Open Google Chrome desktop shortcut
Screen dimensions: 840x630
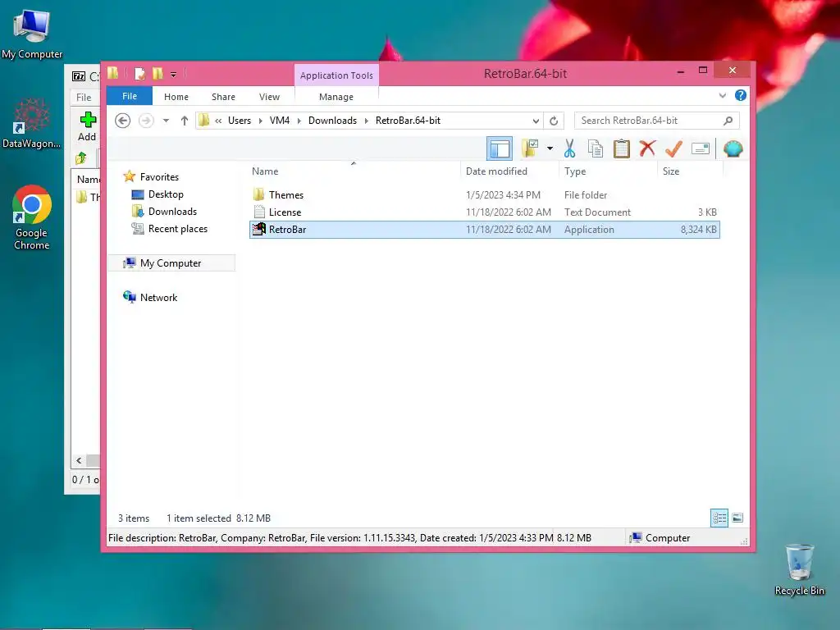tap(32, 217)
